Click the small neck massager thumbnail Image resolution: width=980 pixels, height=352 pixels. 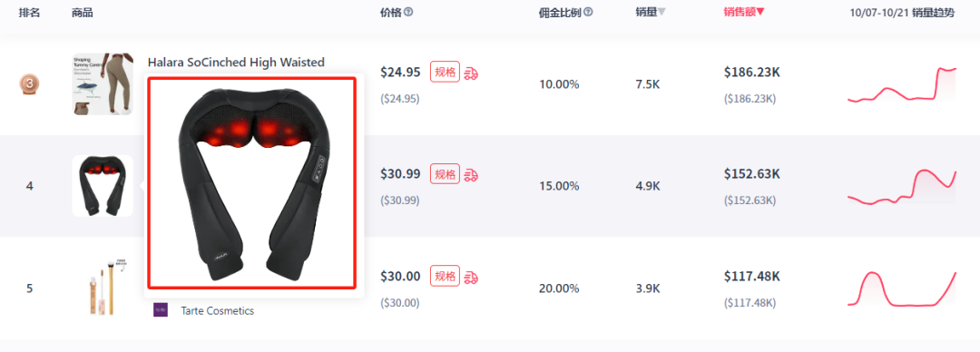(103, 186)
